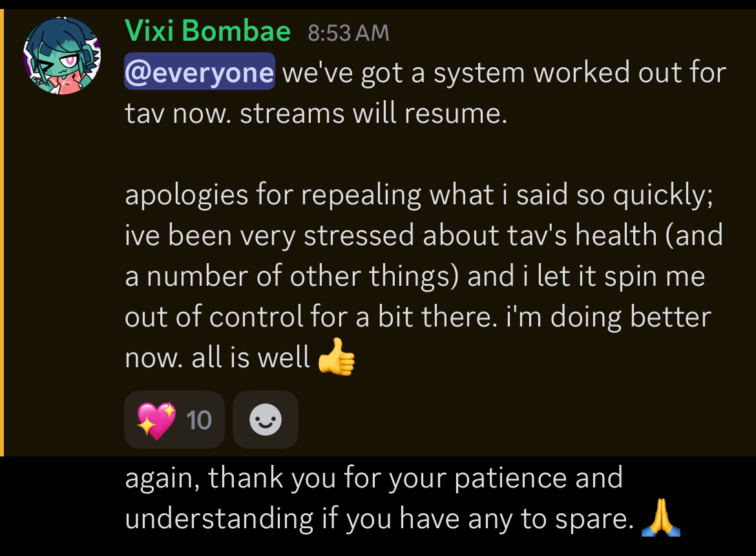Click the words 'all is well'

pyautogui.click(x=251, y=358)
